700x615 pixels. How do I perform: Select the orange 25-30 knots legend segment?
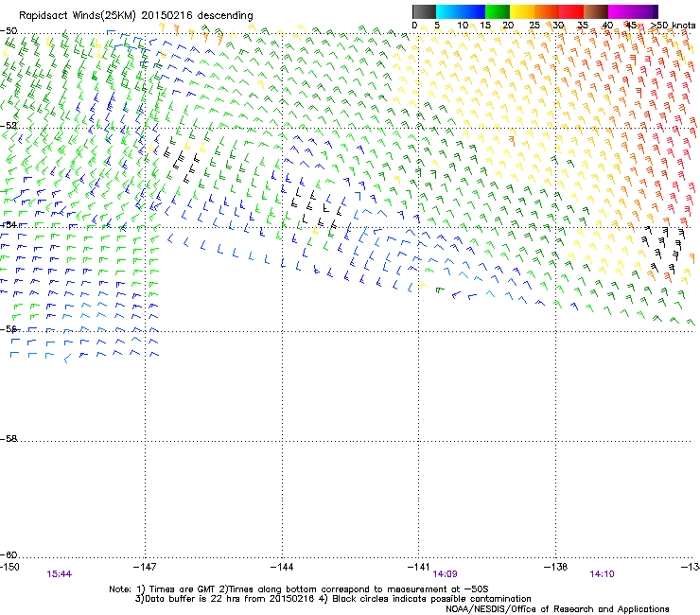tap(547, 11)
